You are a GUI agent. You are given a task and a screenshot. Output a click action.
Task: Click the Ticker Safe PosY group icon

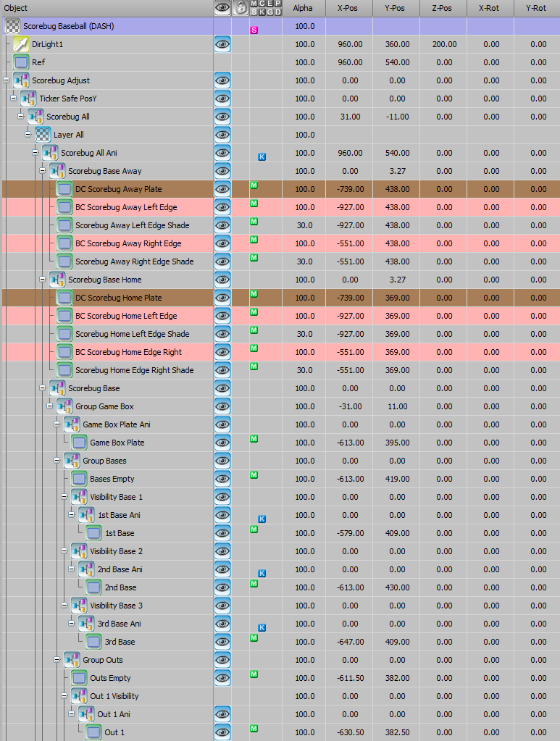point(28,99)
